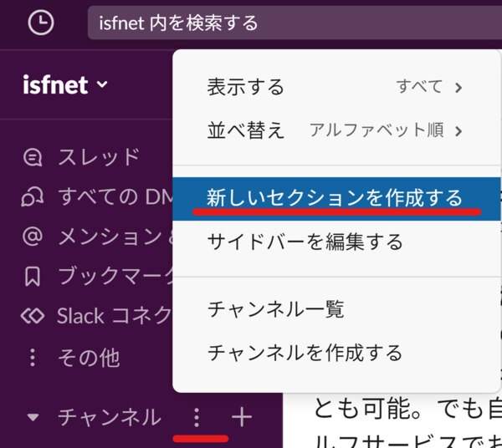Open Slack コネクト in the sidebar

point(115,316)
